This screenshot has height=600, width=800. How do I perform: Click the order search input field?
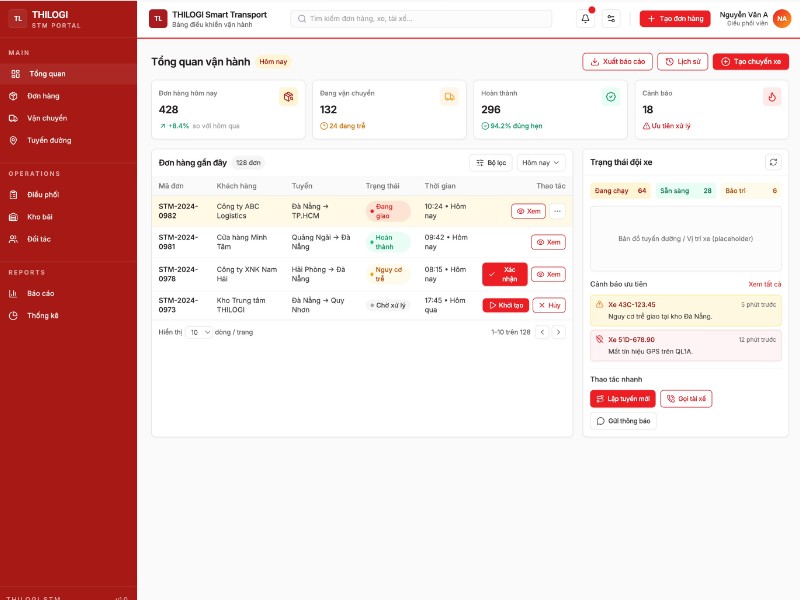[421, 18]
